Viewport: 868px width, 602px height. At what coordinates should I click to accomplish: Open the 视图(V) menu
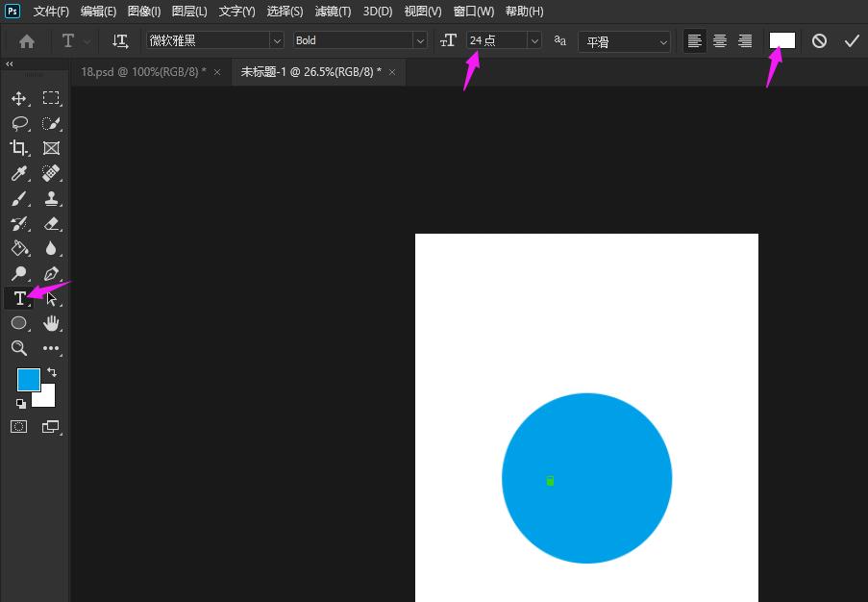[x=423, y=12]
